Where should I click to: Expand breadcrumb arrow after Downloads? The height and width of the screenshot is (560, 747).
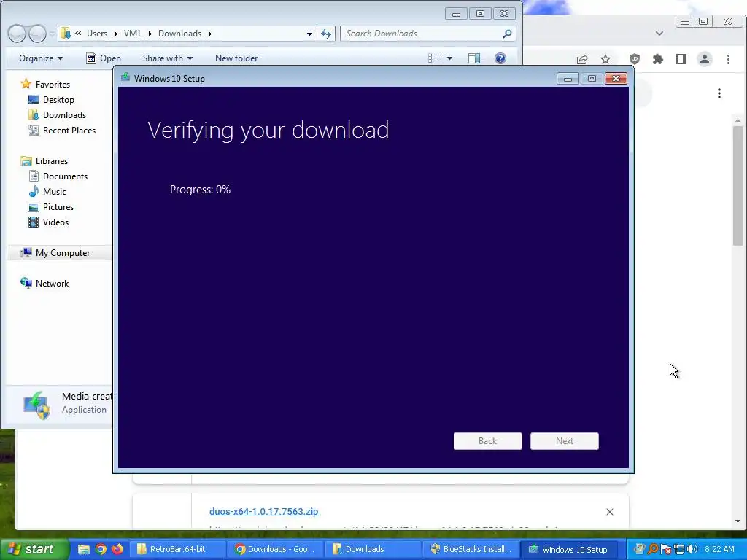point(209,34)
